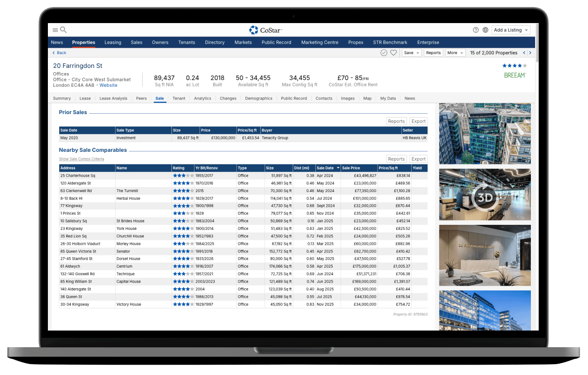This screenshot has height=375, width=588.
Task: Open the Save dropdown
Action: coord(411,53)
